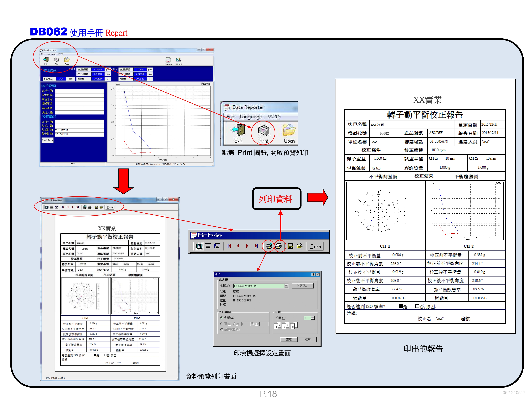Click report page thumbnail in small Print Preview window
Image resolution: width=532 pixels, height=399 pixels.
pyautogui.click(x=110, y=293)
